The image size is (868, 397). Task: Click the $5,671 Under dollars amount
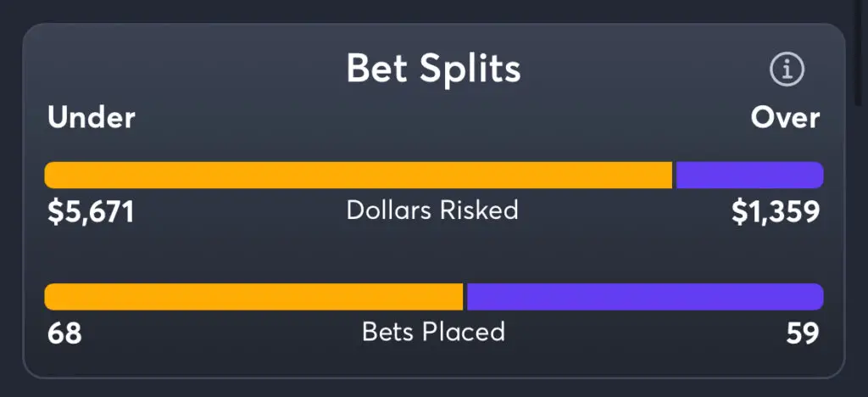[x=92, y=211]
